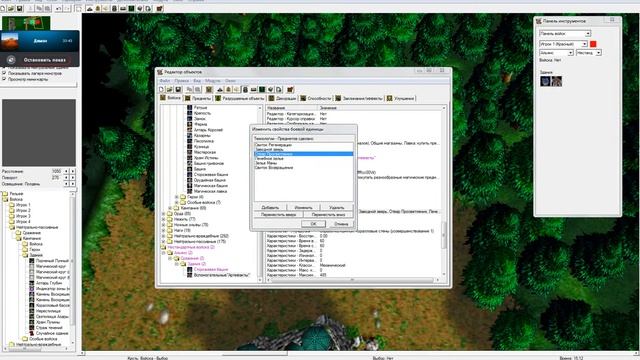This screenshot has width=640, height=360.
Task: Click Удалить button in dialog
Action: [337, 207]
